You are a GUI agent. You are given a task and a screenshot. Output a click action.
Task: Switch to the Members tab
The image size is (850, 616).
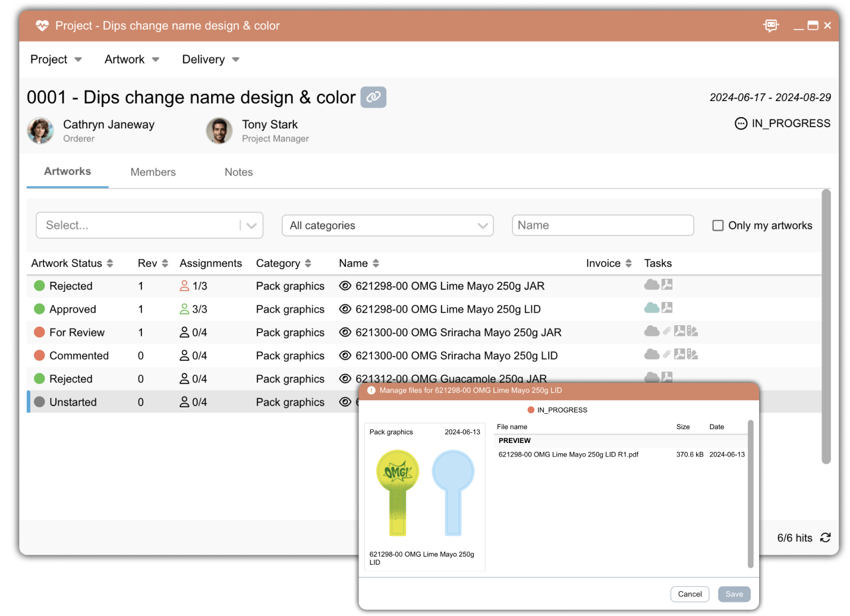point(153,172)
